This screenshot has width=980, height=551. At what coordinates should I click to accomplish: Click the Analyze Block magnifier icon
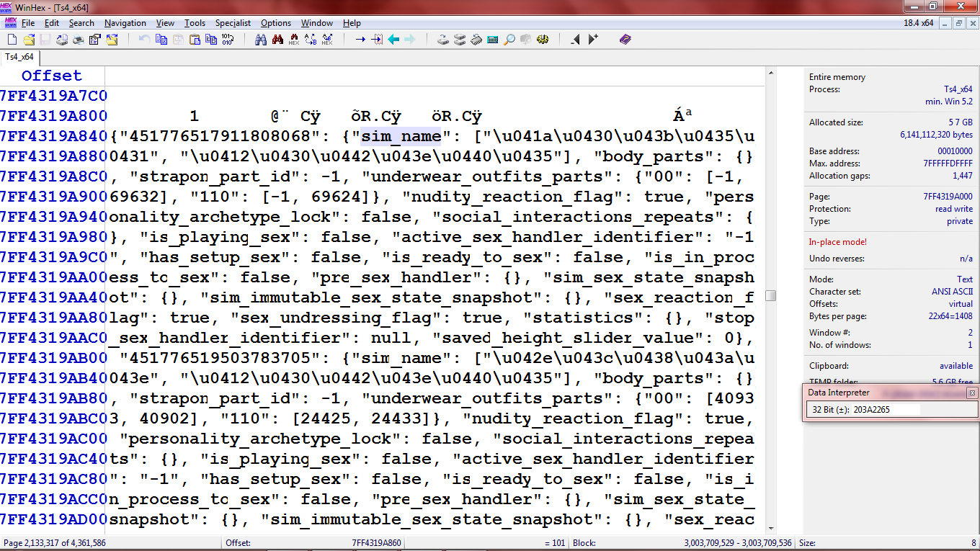coord(509,40)
